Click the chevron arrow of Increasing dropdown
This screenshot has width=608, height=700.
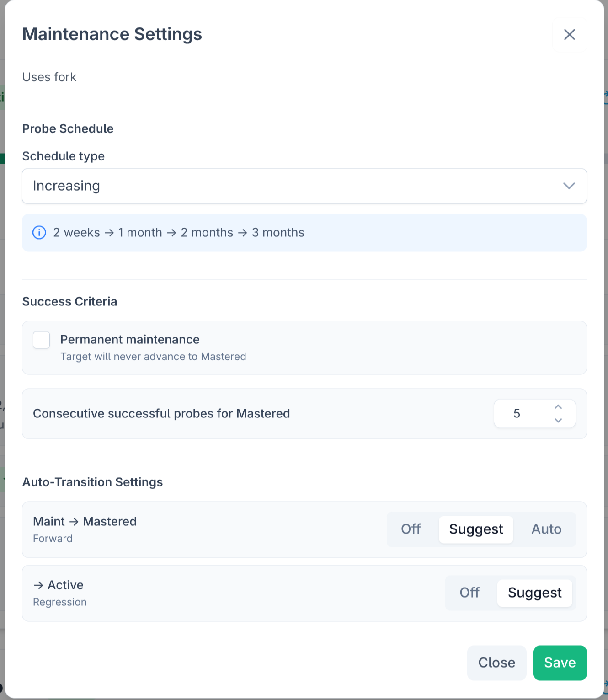click(569, 186)
